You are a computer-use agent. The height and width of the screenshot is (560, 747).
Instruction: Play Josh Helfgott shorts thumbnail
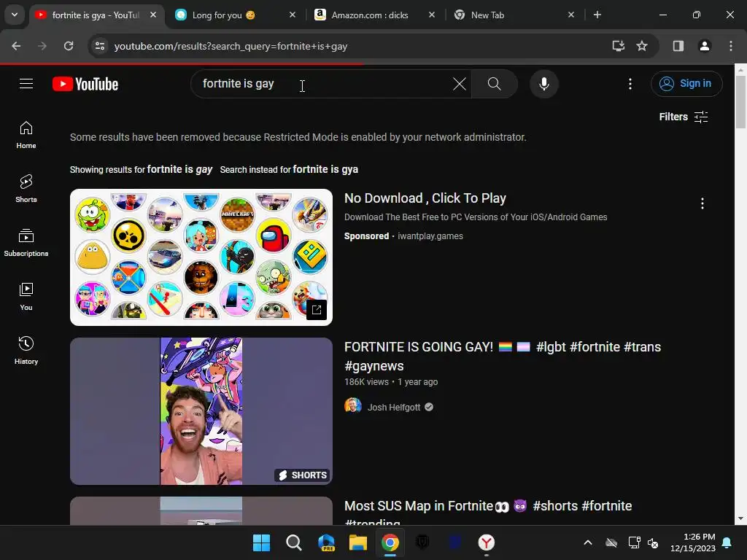(x=201, y=411)
